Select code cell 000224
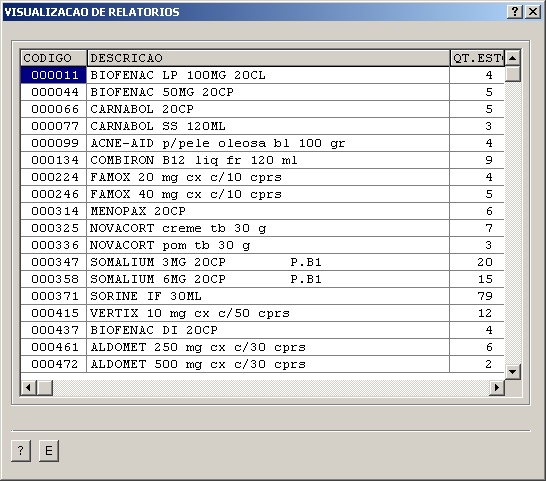The width and height of the screenshot is (546, 481). tap(54, 177)
